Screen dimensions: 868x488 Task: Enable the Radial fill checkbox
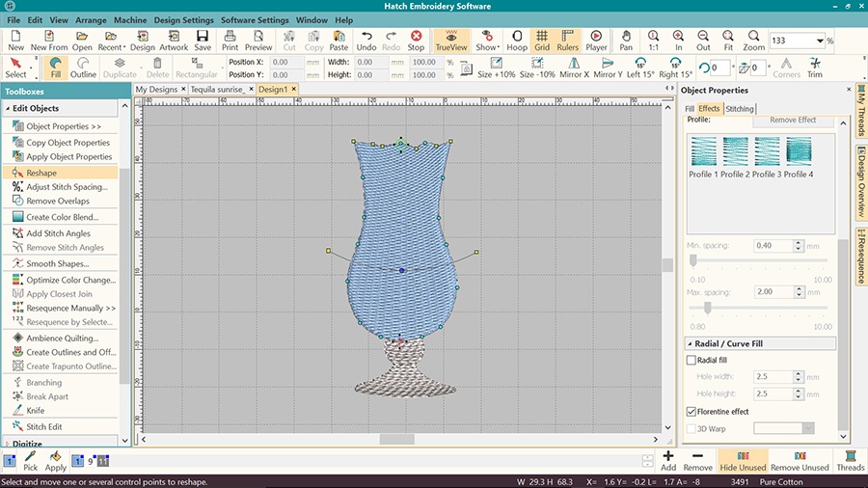[x=691, y=361]
